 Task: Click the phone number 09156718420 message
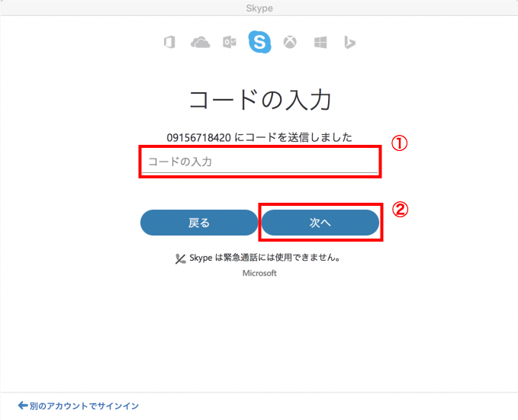[259, 137]
